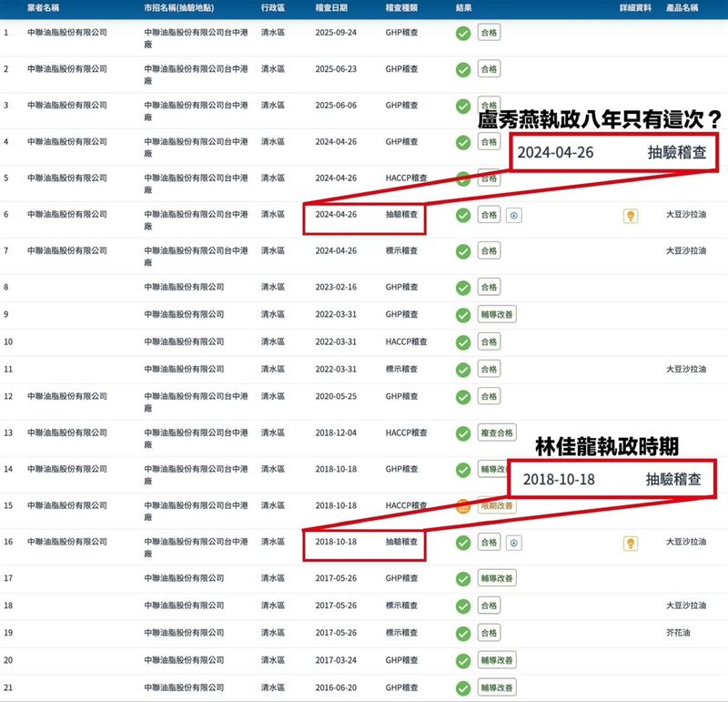Click the 輔導改善 badge in row 17
This screenshot has height=702, width=728.
[497, 578]
